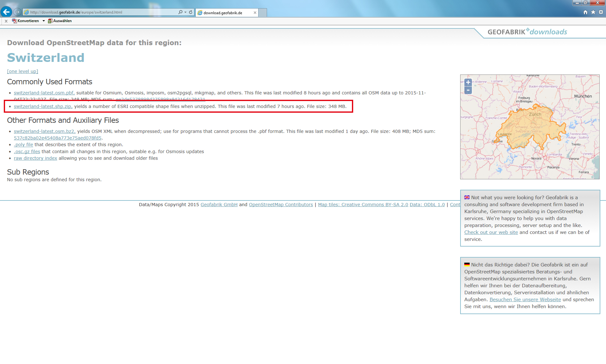This screenshot has height=364, width=606.
Task: Download switzerland-latest.shp.zip file
Action: (x=43, y=106)
